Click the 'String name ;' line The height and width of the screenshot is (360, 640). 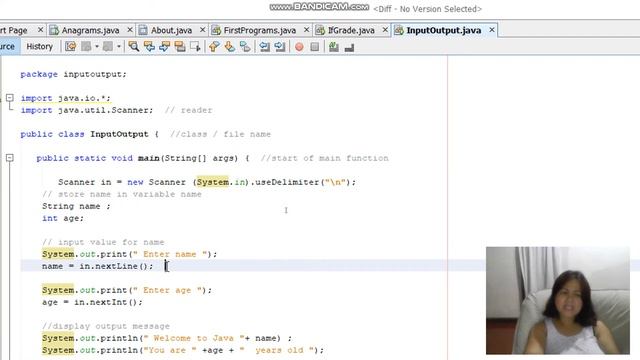pos(76,206)
